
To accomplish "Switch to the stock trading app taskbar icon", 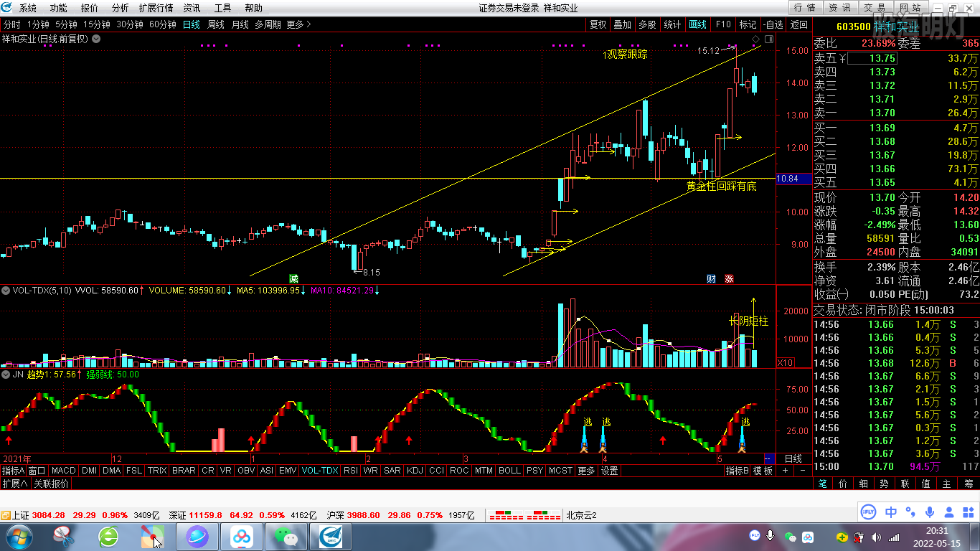I will tap(330, 537).
